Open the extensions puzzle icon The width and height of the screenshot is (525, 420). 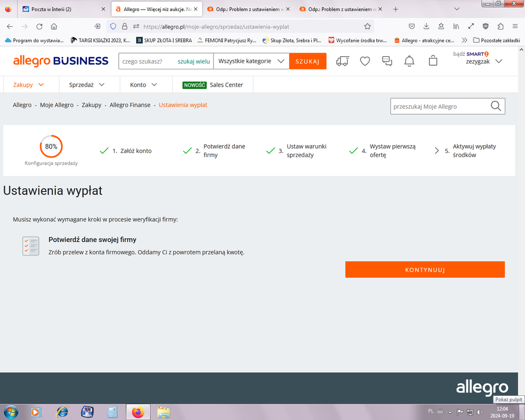500,26
